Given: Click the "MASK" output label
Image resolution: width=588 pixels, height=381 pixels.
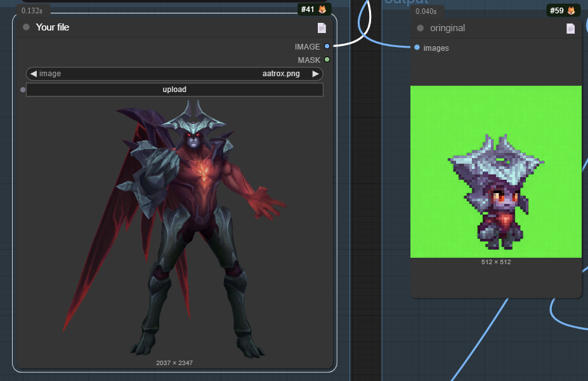Looking at the screenshot, I should pos(309,60).
